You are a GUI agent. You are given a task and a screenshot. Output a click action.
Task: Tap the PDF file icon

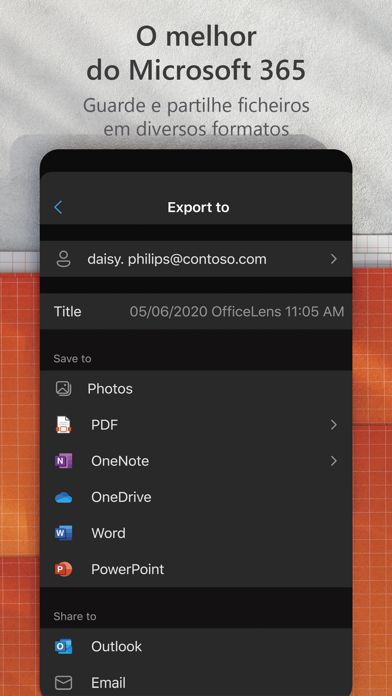[63, 425]
